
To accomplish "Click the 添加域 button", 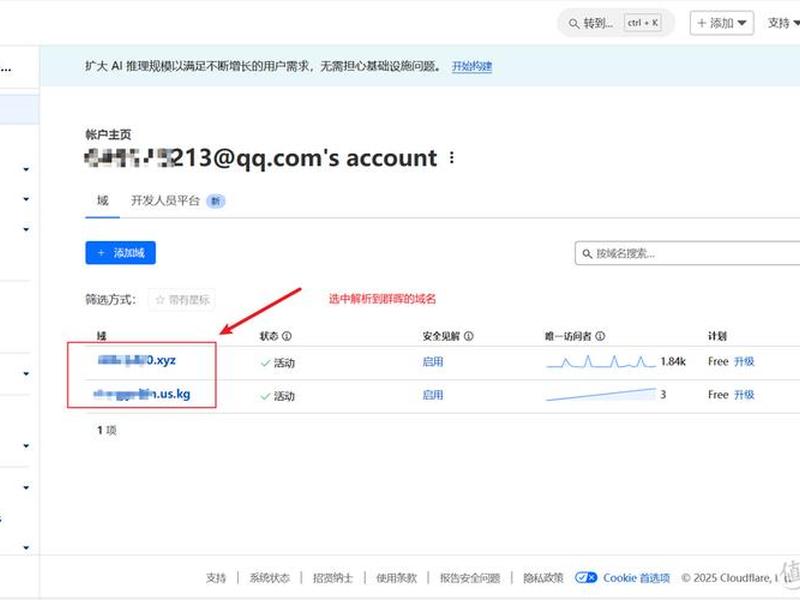I will pos(120,253).
